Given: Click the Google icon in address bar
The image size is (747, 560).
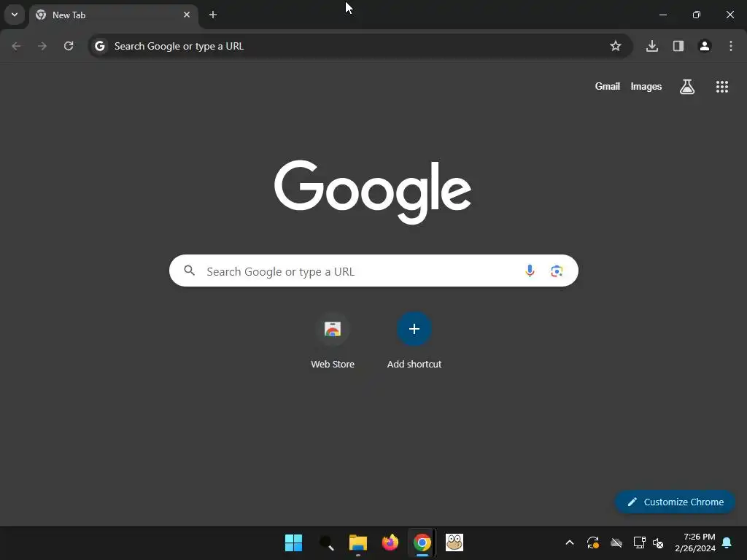Looking at the screenshot, I should (x=99, y=46).
